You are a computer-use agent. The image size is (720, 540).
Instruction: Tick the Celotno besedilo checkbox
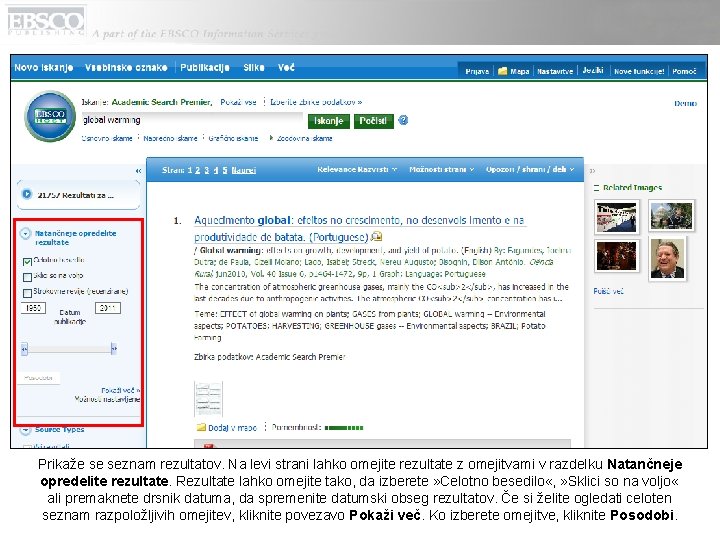[27, 262]
